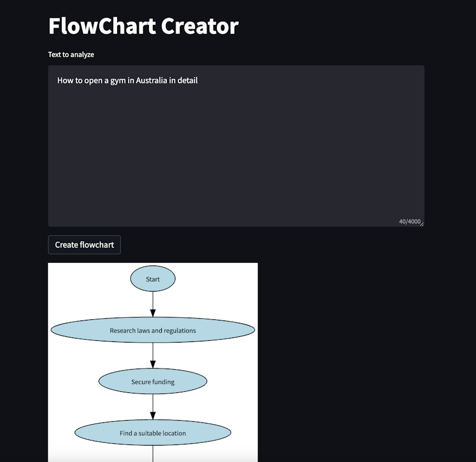476x462 pixels.
Task: Click the Text to analyze field label
Action: click(71, 54)
